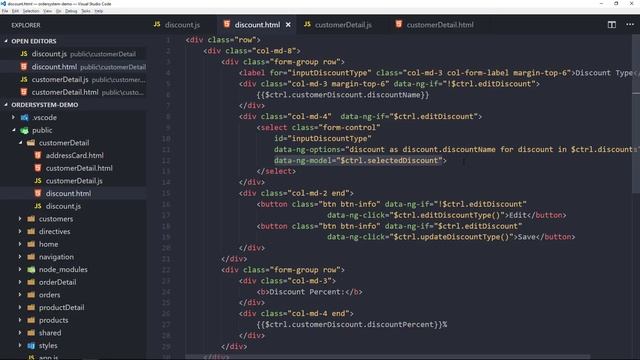Switch to the customerDetail.js editor tab
Image resolution: width=640 pixels, height=360 pixels.
click(x=343, y=25)
